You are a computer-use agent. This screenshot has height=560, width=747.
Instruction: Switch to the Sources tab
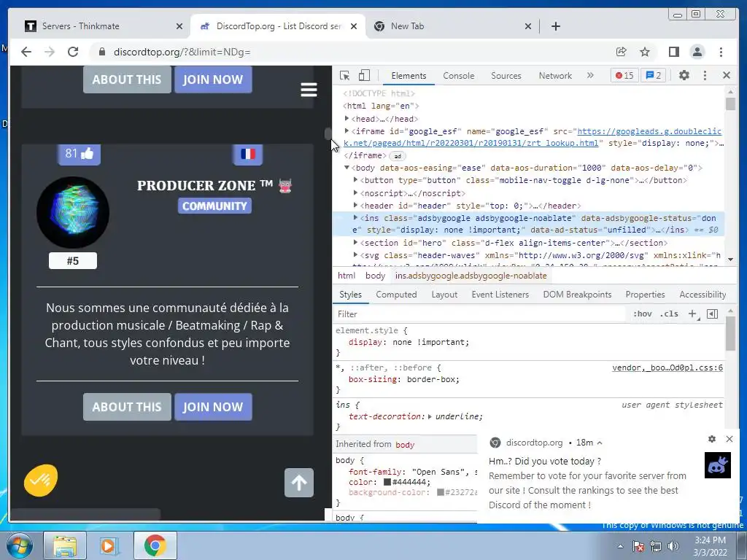[x=506, y=76]
